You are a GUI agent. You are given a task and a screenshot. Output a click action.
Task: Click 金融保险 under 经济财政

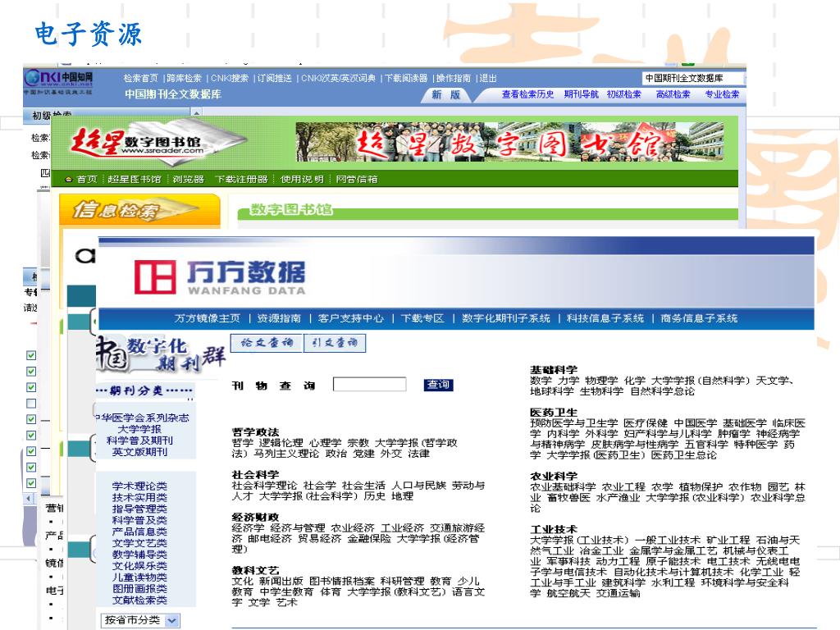click(x=368, y=539)
